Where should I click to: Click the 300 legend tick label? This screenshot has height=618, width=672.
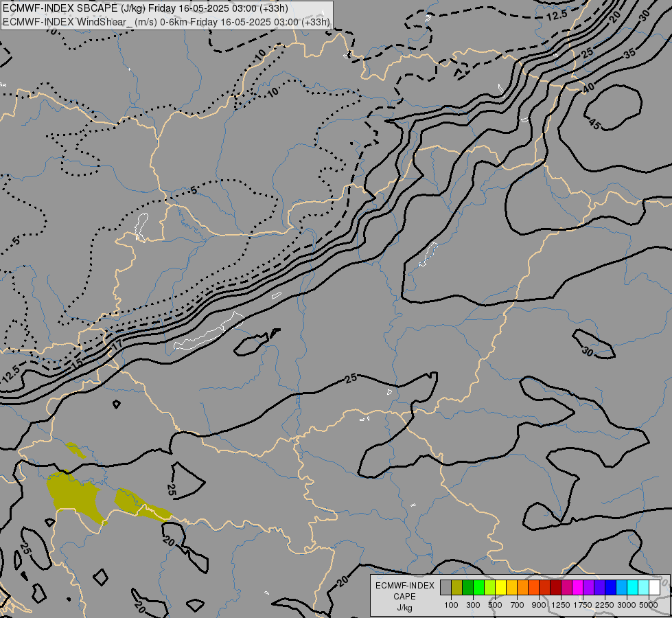[473, 605]
